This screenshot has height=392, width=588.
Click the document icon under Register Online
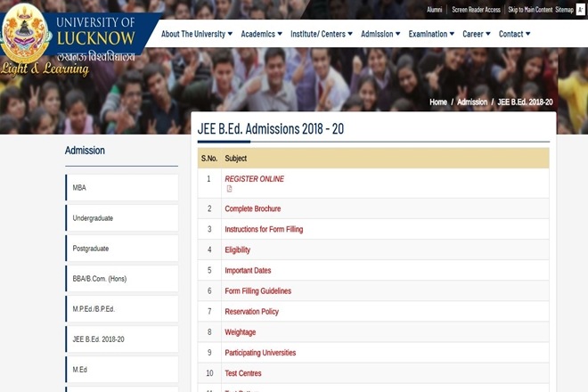[229, 189]
